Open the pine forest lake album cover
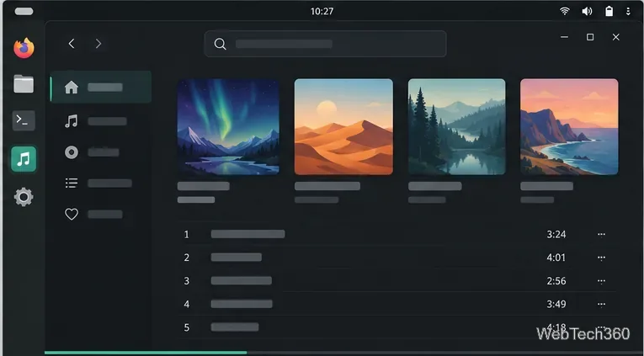The width and height of the screenshot is (644, 356). (x=457, y=127)
